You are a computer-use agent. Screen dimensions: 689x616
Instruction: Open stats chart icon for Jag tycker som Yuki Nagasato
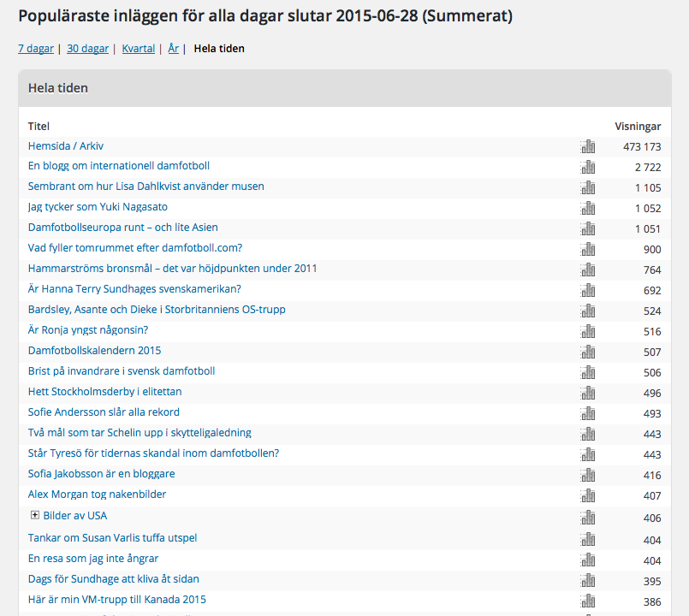coord(587,208)
